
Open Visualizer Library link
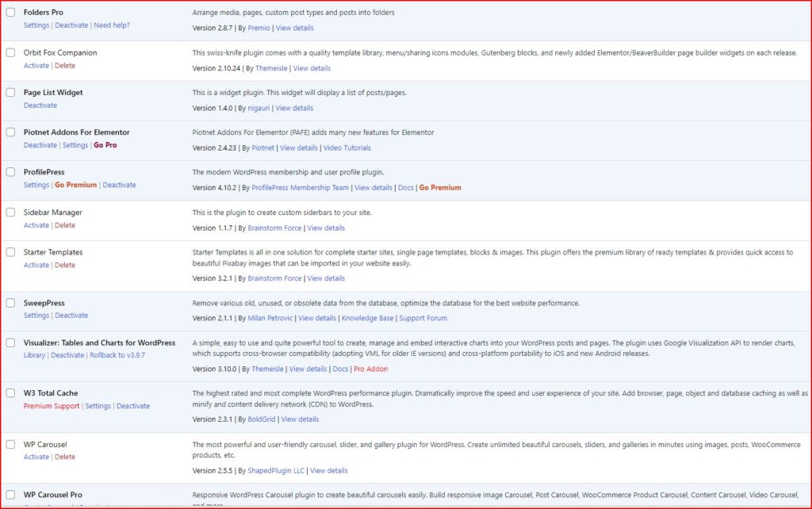click(x=34, y=355)
